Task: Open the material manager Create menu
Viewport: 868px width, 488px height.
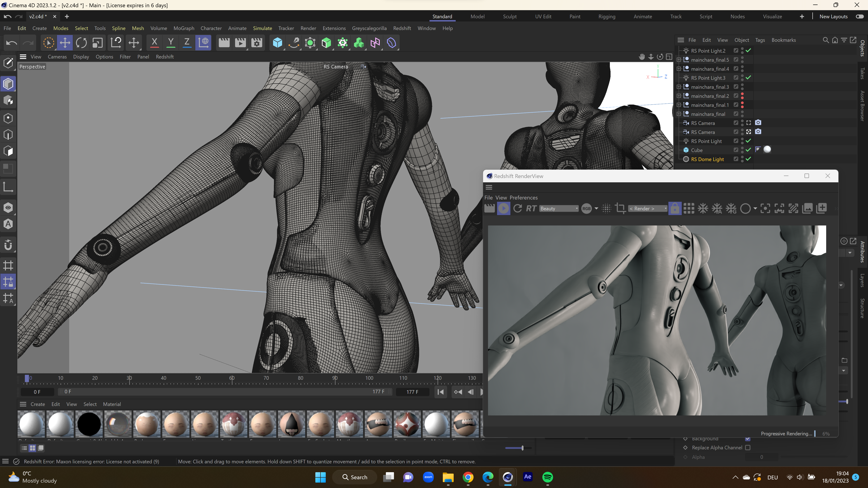Action: [38, 404]
